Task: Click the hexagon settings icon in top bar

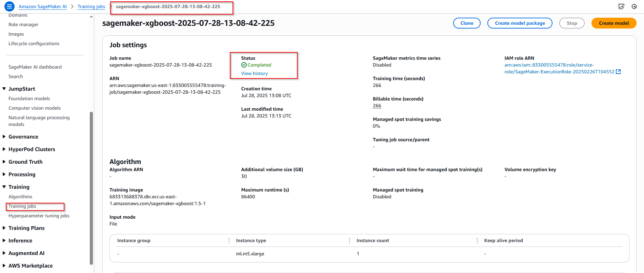Action: click(x=634, y=6)
